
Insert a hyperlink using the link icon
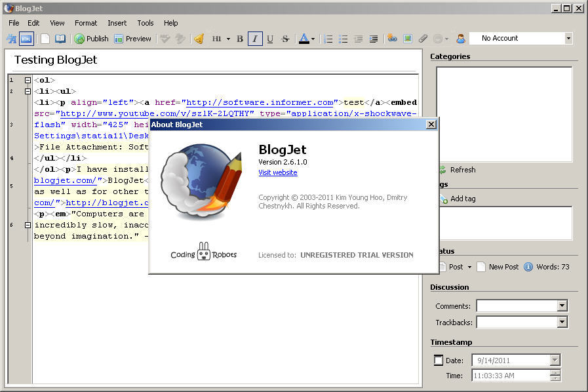pos(393,39)
